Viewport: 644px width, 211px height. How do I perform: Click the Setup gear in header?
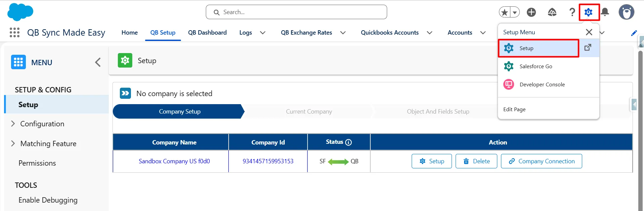click(589, 12)
